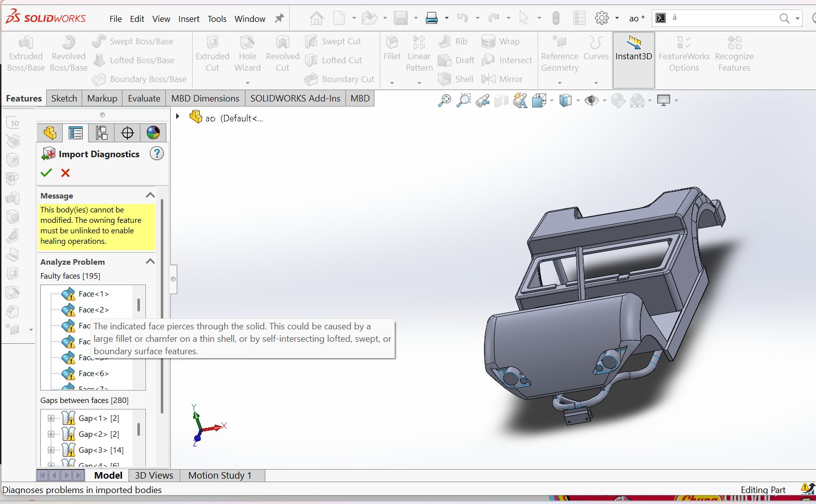816x504 pixels.
Task: Select Face<6> in faulty faces list
Action: click(94, 374)
